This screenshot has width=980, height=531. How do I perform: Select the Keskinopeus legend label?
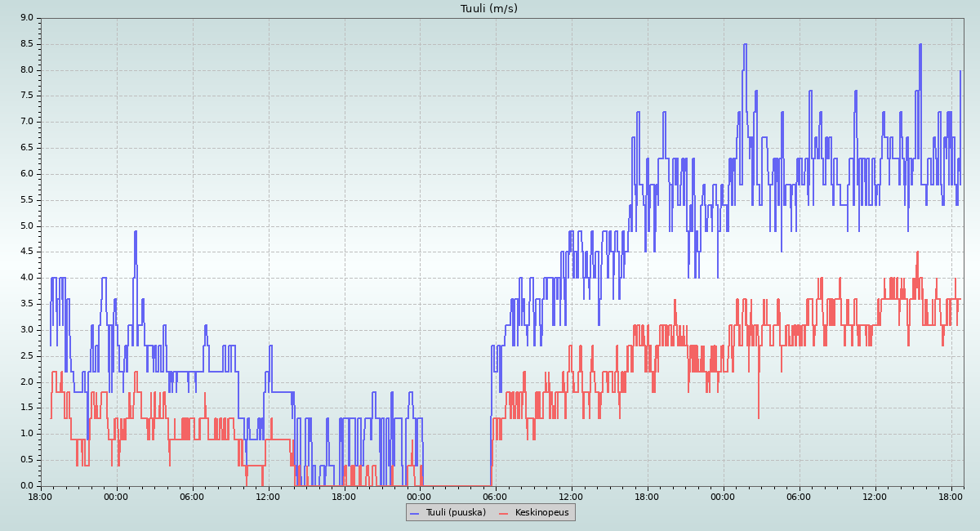pos(542,512)
